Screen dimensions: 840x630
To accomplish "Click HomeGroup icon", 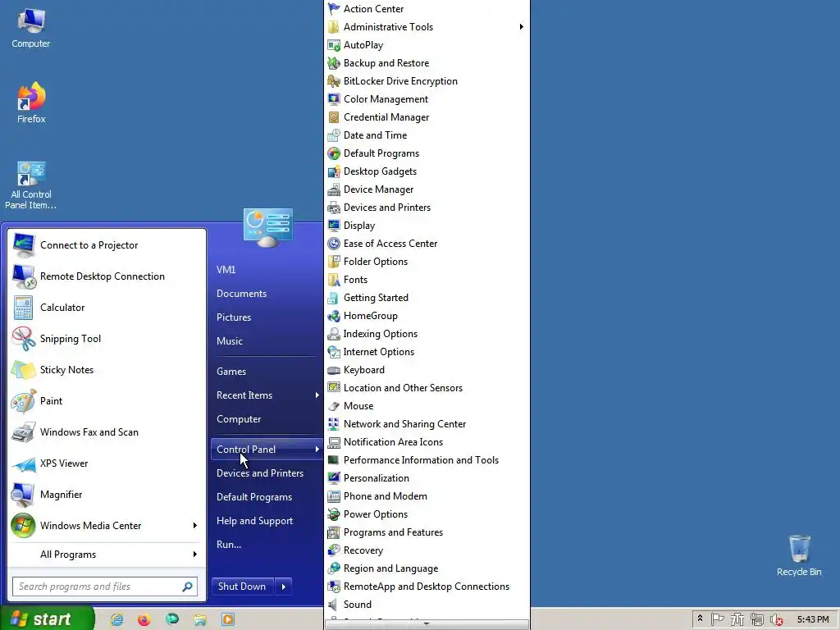I will 334,316.
